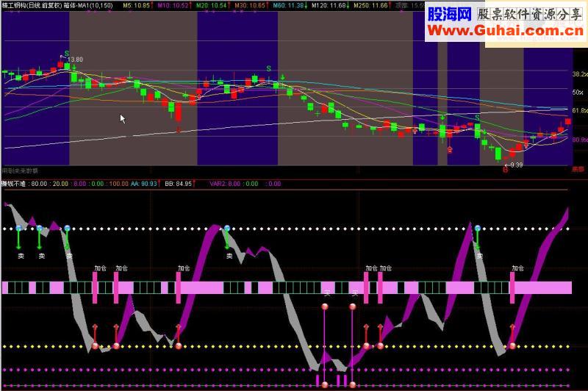Select the M10: 10.52 moving average readout

173,6
